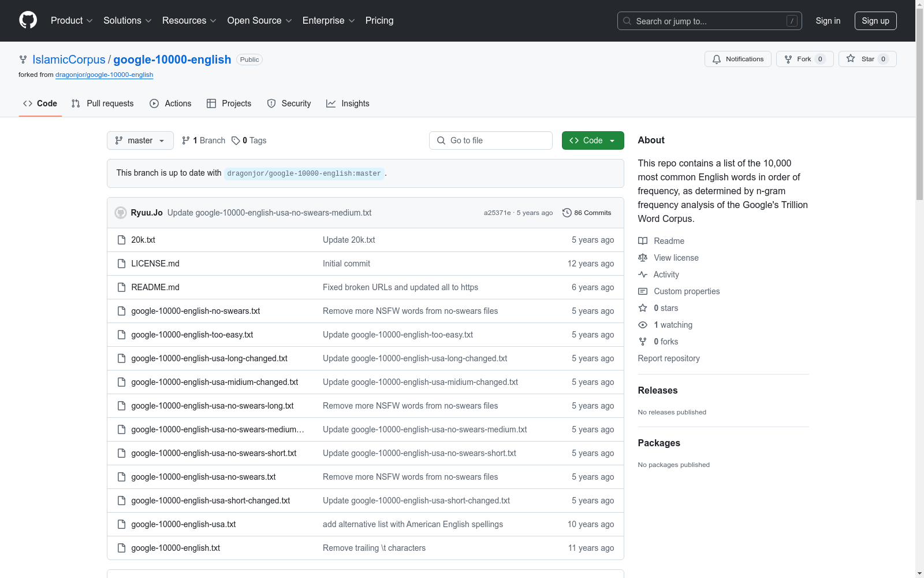Screen dimensions: 924x578
Task: Open the IslamicCorpus owner link
Action: coord(69,60)
